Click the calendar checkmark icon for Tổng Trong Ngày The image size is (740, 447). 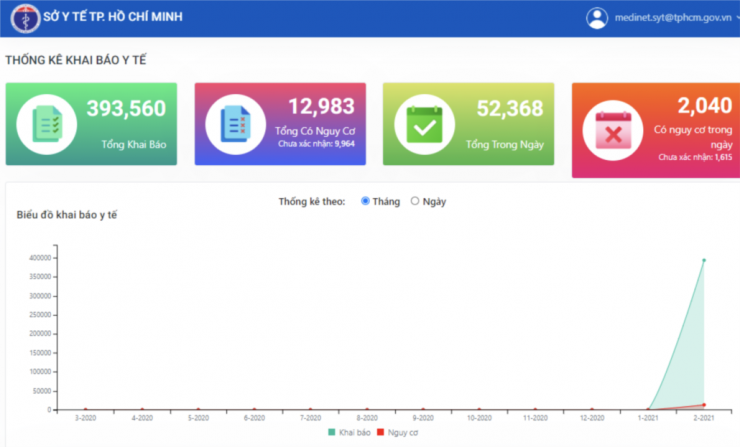(x=423, y=125)
